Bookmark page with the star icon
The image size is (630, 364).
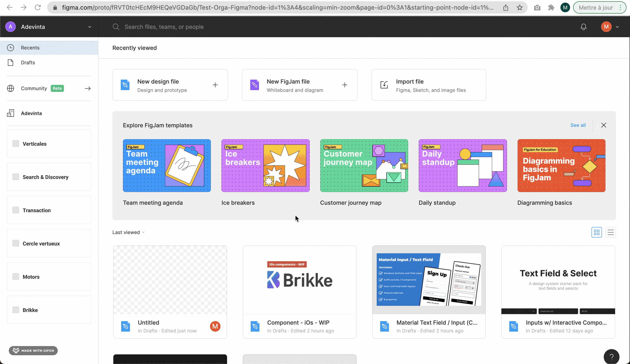pos(520,7)
